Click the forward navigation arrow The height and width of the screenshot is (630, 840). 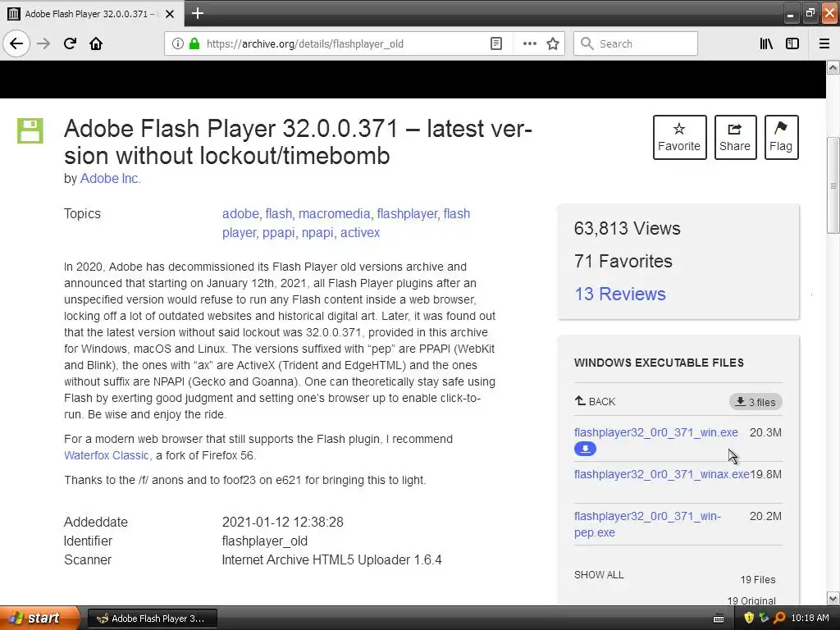pyautogui.click(x=43, y=43)
